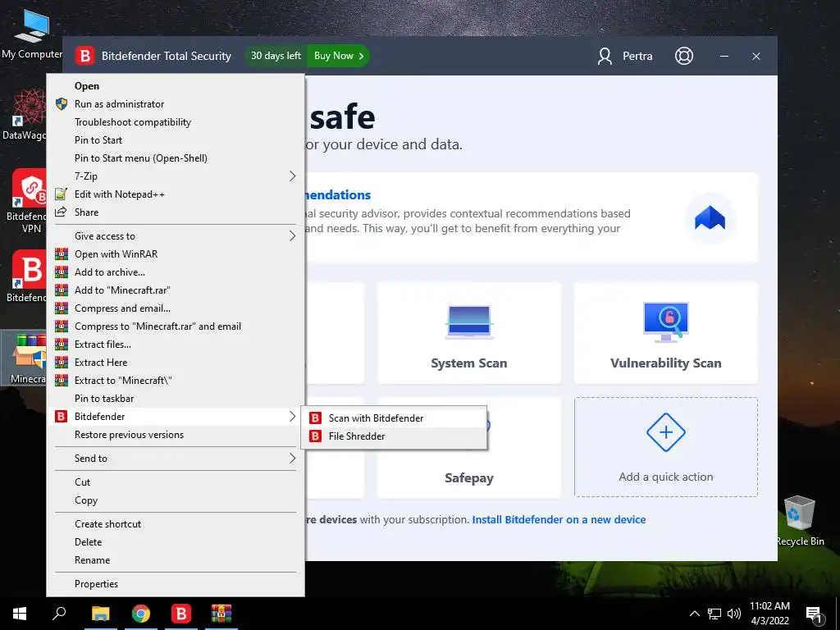Choose Edit with Notepad++

pyautogui.click(x=176, y=194)
